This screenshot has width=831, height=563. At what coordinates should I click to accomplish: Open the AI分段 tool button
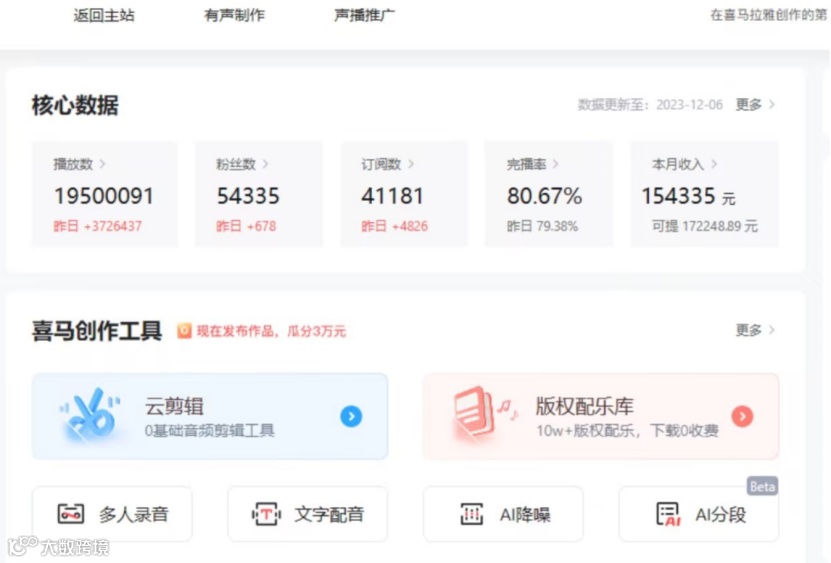pos(699,514)
